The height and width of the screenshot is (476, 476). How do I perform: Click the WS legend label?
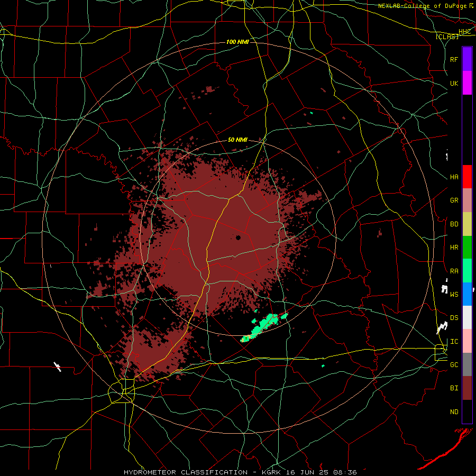pos(454,295)
